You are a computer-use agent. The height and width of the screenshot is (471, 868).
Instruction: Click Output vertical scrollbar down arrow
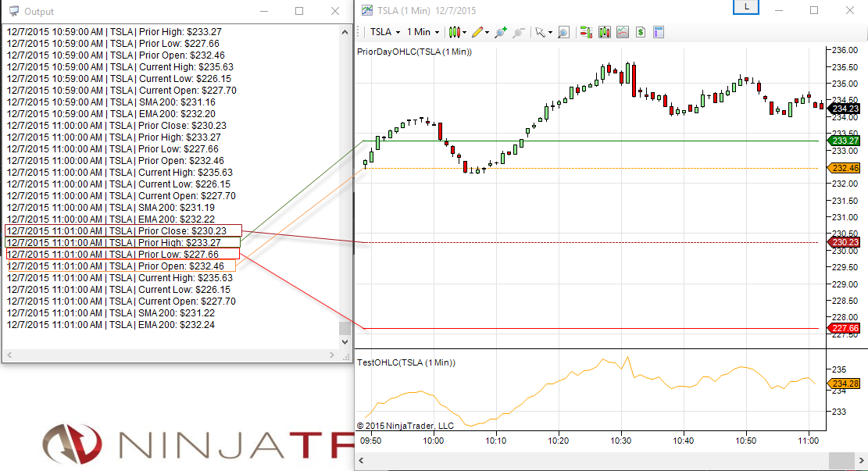345,341
